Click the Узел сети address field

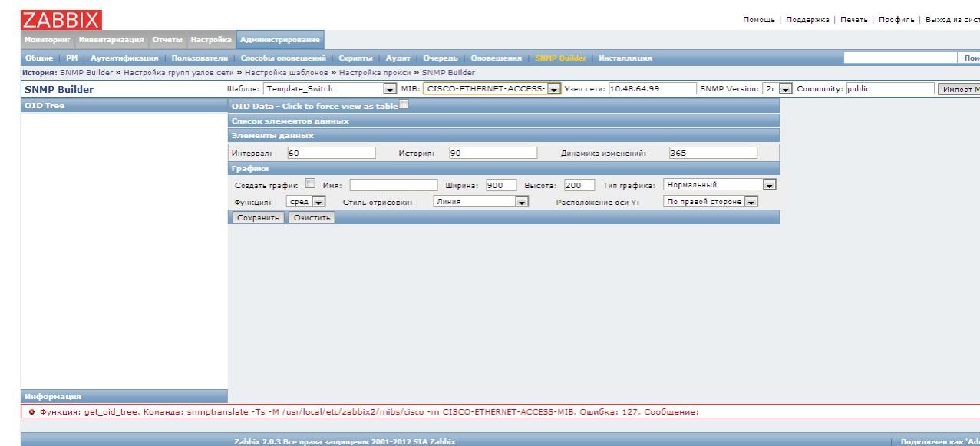(x=645, y=89)
